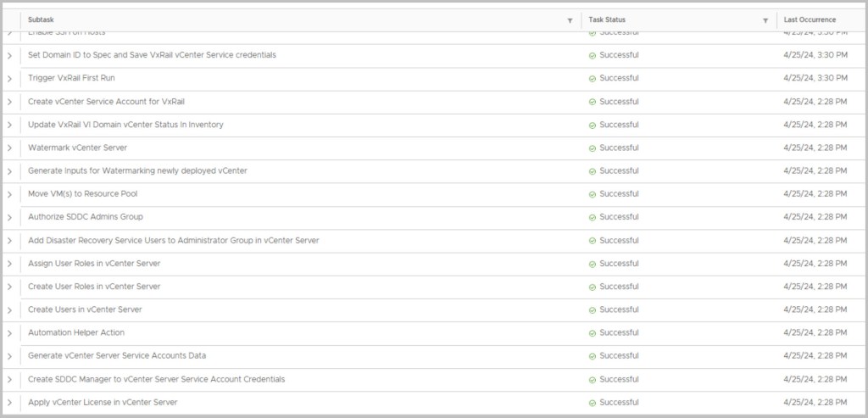
Task: Click success icon for Apply vCenter License row
Action: pos(593,403)
